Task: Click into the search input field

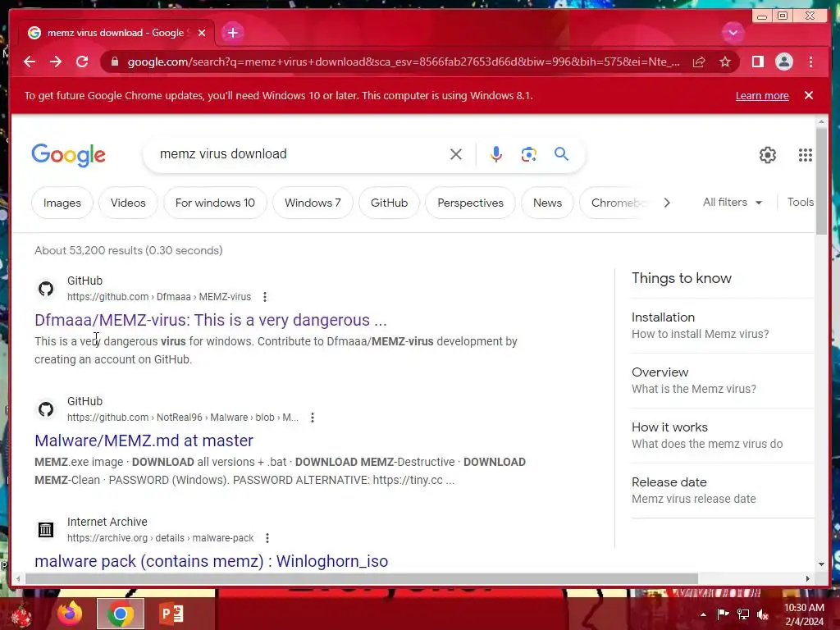Action: (x=300, y=154)
